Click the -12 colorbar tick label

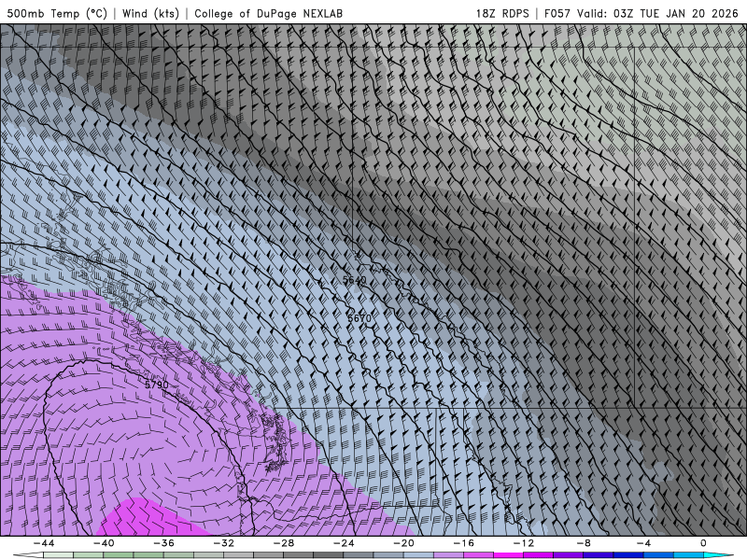(x=524, y=543)
